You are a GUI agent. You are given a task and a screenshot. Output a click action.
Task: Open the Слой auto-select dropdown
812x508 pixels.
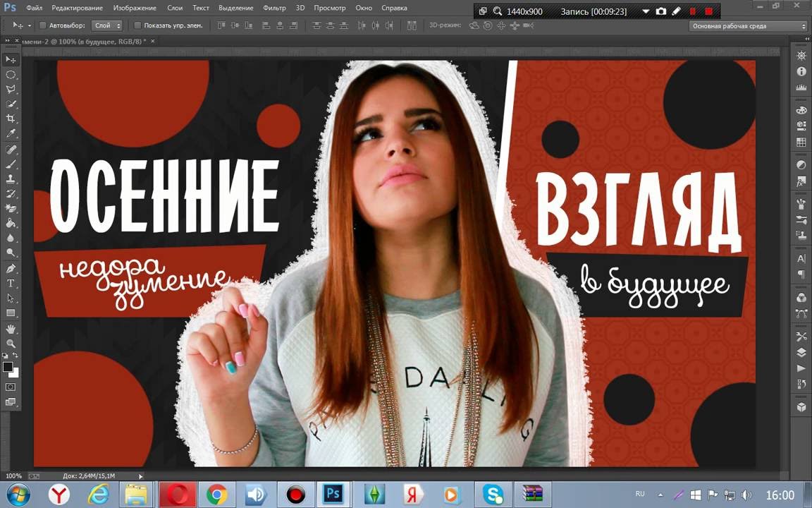click(108, 25)
